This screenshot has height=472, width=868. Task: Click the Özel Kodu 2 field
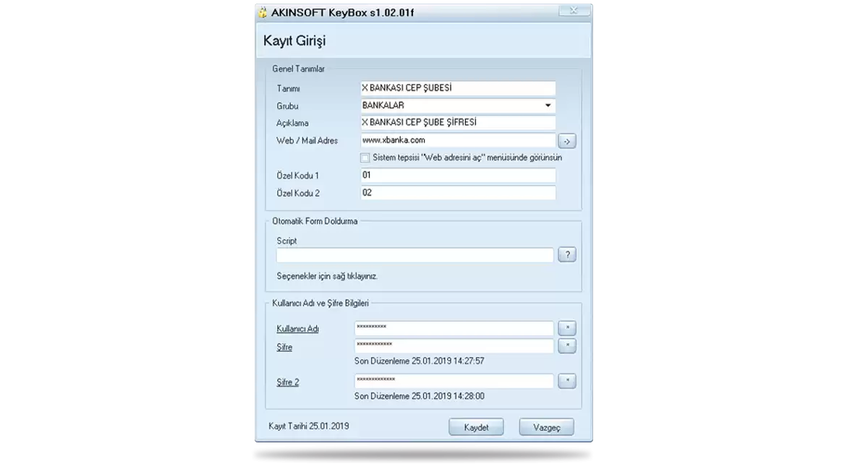click(457, 193)
